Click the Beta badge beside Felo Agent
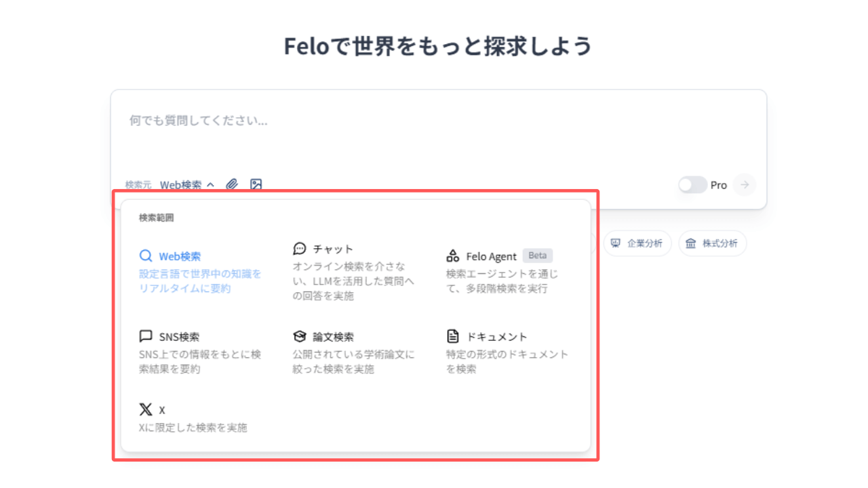 538,256
